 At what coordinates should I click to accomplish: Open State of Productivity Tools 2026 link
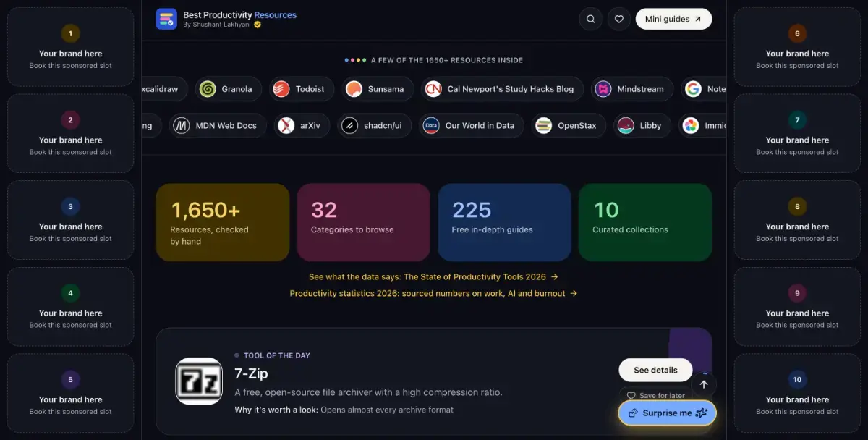(433, 276)
